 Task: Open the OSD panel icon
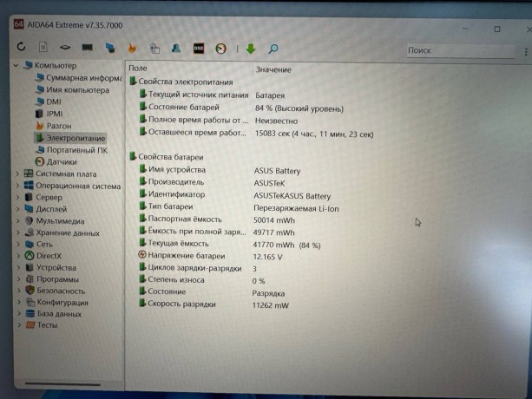[x=199, y=49]
